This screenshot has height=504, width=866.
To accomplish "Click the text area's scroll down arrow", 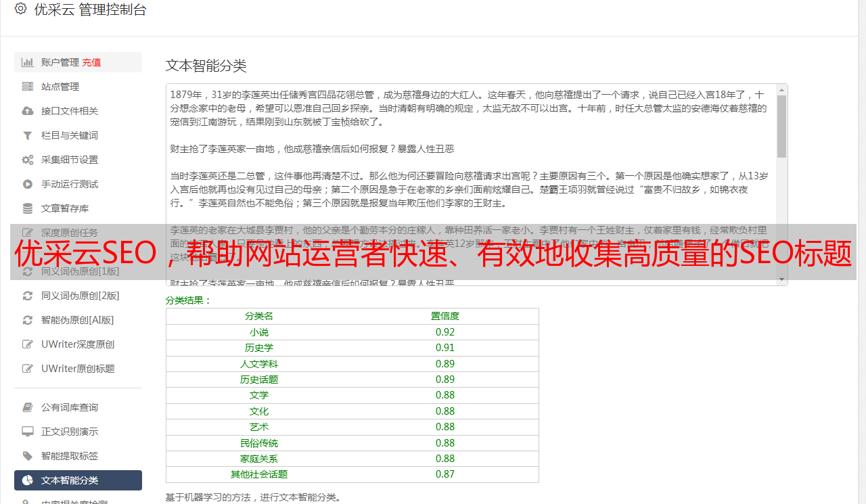I will 782,279.
